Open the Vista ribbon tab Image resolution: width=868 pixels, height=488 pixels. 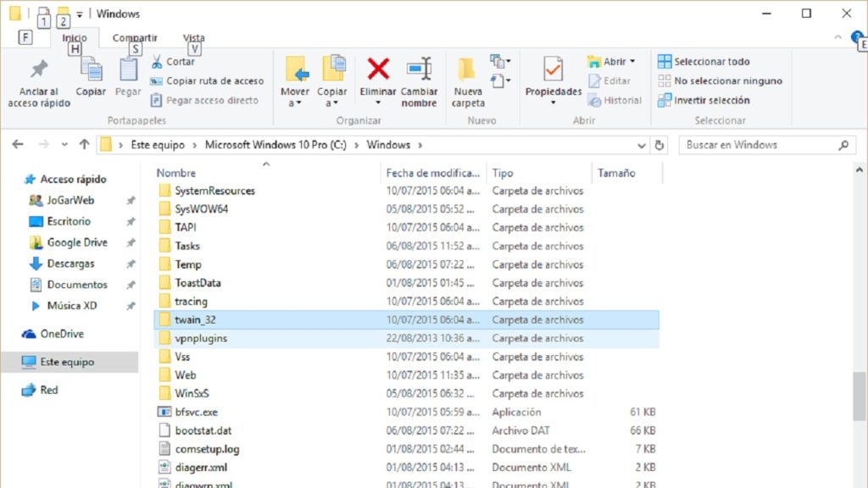coord(194,37)
